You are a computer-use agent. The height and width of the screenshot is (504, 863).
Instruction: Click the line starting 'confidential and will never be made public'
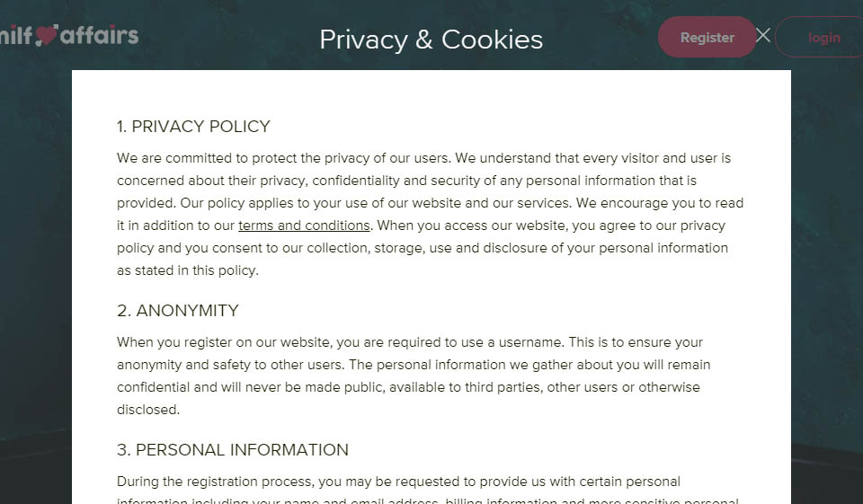tap(408, 387)
